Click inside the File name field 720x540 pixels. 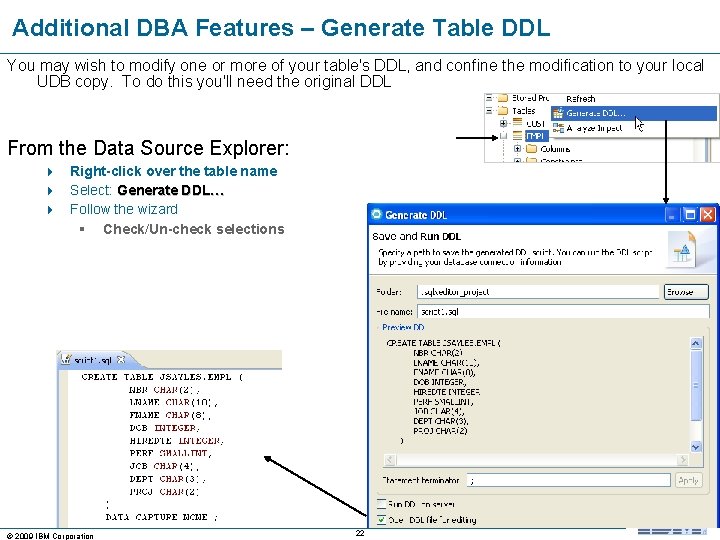563,312
